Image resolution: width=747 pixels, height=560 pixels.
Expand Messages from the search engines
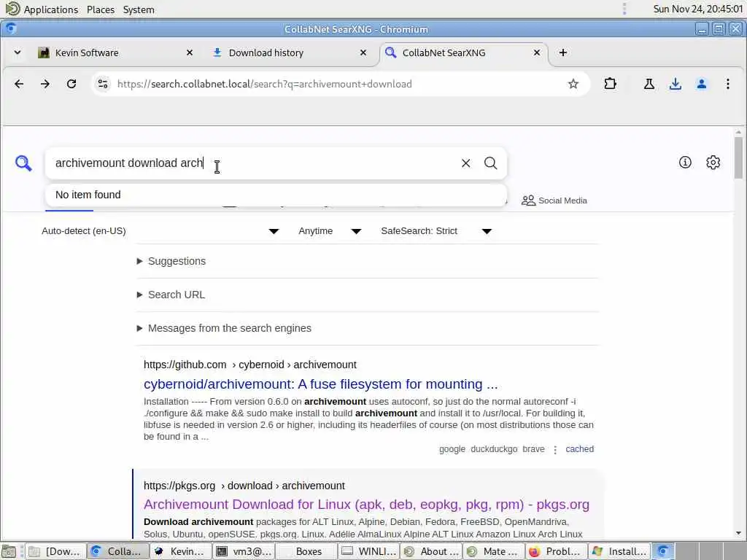(224, 329)
